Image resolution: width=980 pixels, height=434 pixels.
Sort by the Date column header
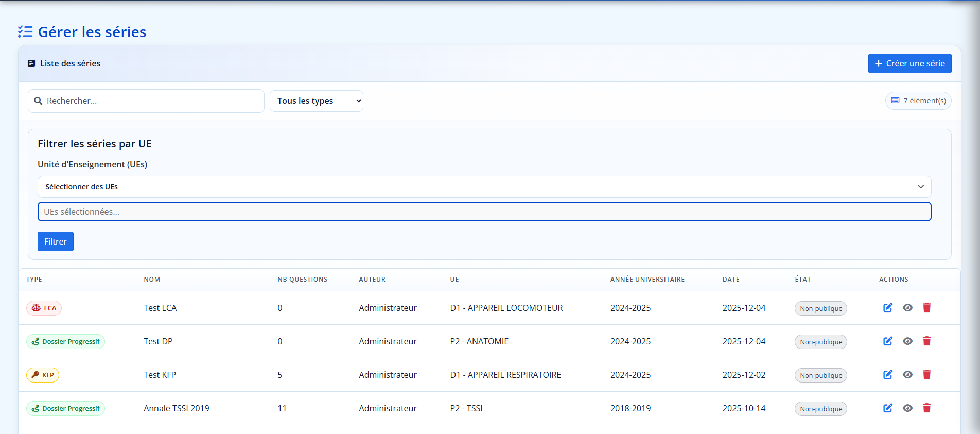pyautogui.click(x=730, y=280)
